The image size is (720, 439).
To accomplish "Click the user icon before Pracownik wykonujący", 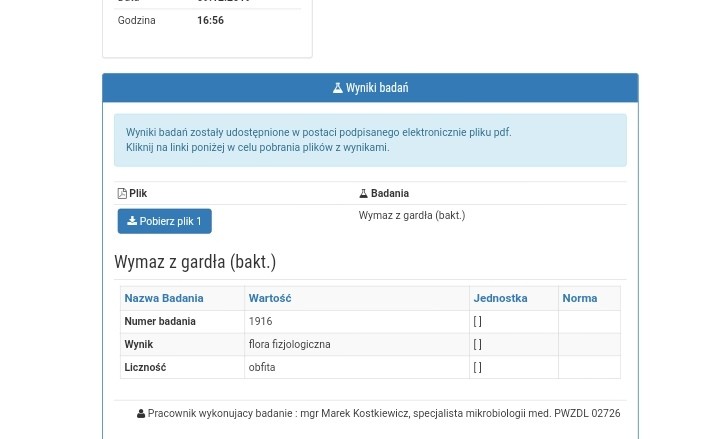I will tap(141, 414).
